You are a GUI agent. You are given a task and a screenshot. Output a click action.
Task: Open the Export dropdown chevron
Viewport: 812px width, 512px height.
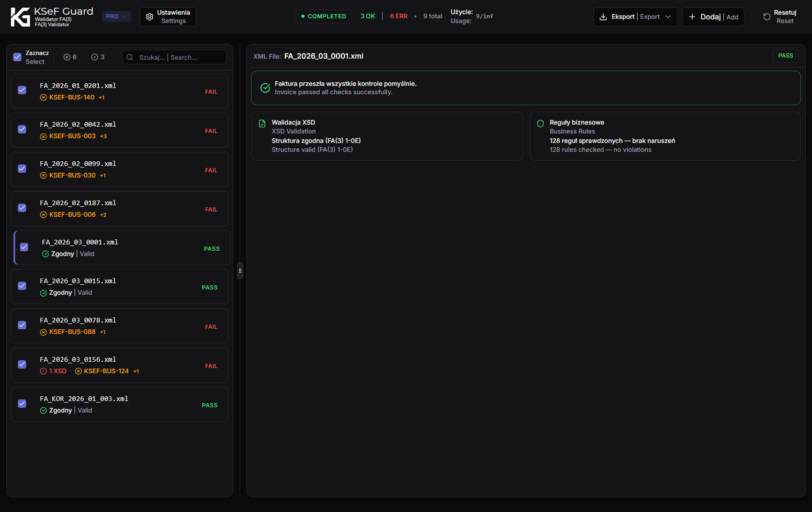(668, 17)
